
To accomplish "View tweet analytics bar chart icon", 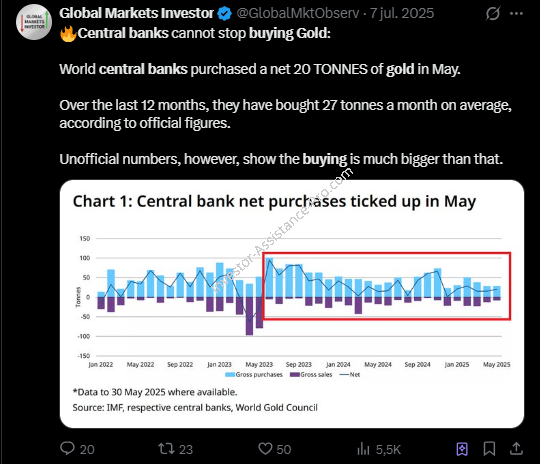I will [363, 449].
